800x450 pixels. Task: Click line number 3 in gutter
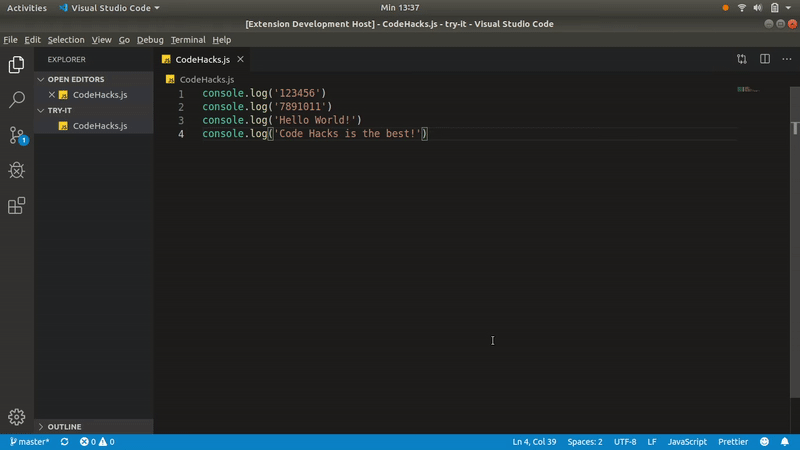(x=181, y=120)
